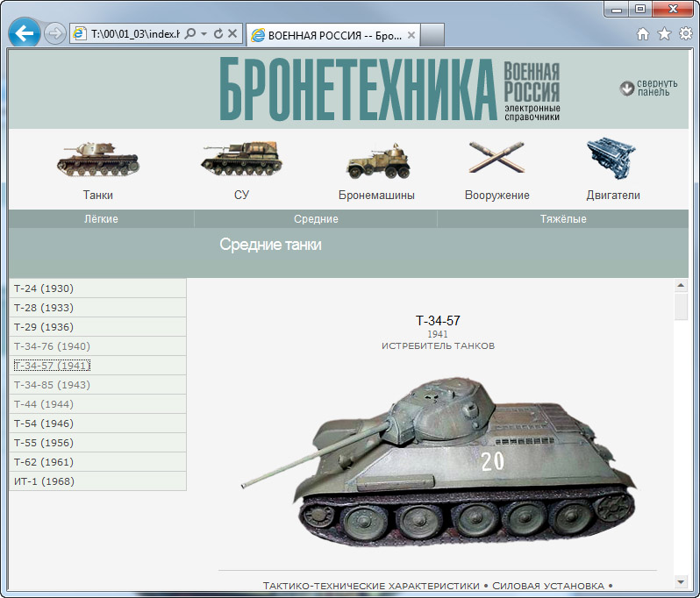
Task: Switch to the Средние tanks tab
Action: coord(316,219)
